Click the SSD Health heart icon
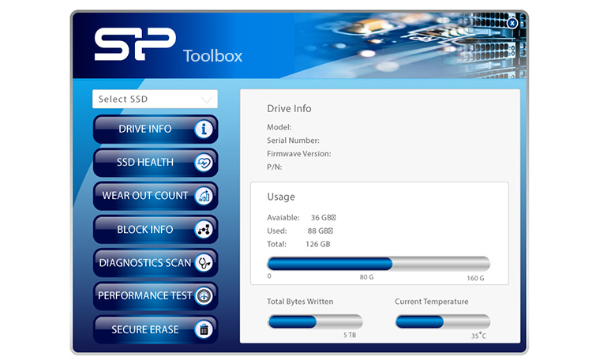The height and width of the screenshot is (364, 600). click(x=204, y=163)
